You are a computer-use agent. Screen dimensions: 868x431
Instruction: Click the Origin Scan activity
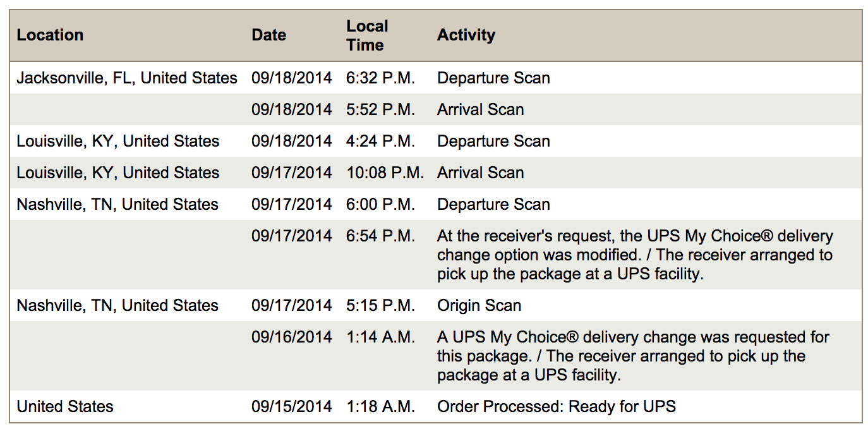tap(479, 306)
